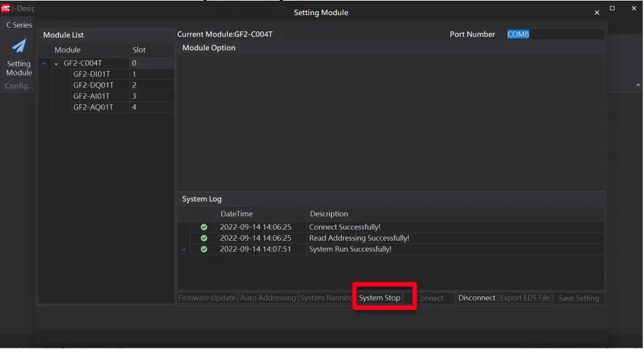This screenshot has width=644, height=354.
Task: Open the Setting Module paper-plane icon
Action: click(19, 46)
